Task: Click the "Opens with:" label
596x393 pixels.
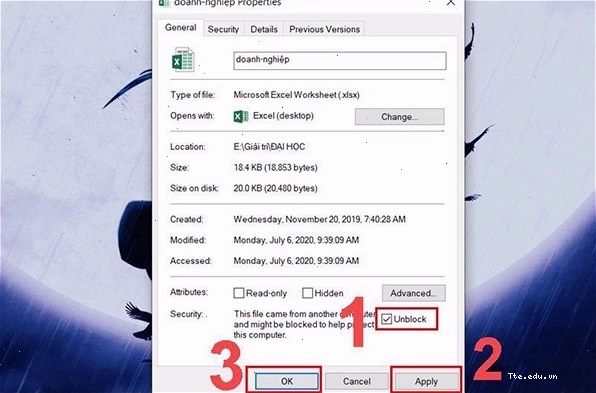Action: (x=192, y=116)
